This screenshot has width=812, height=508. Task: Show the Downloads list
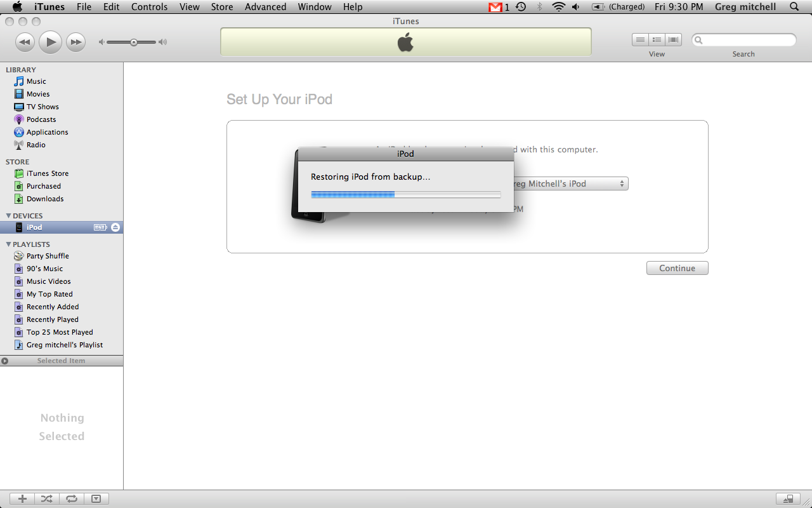pos(45,199)
